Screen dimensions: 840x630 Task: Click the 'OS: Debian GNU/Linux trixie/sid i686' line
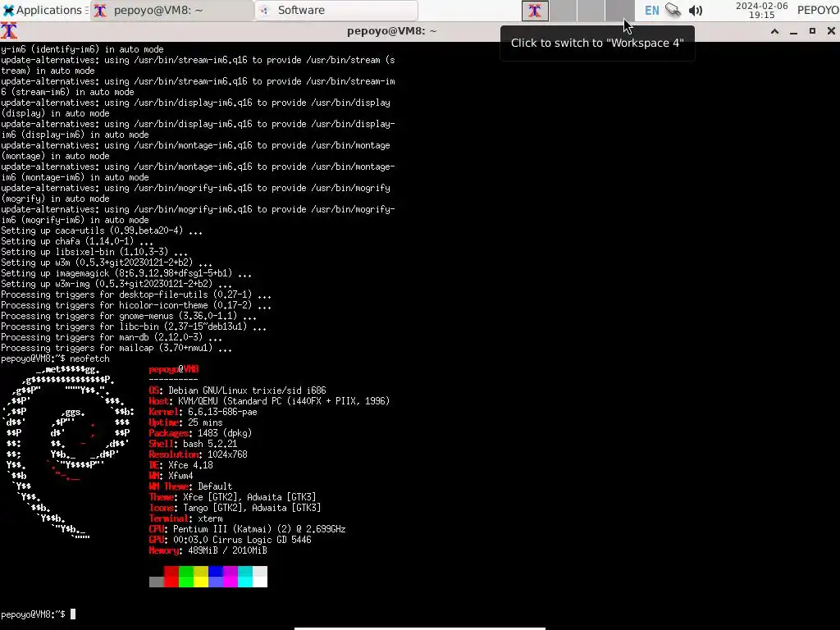pyautogui.click(x=237, y=390)
